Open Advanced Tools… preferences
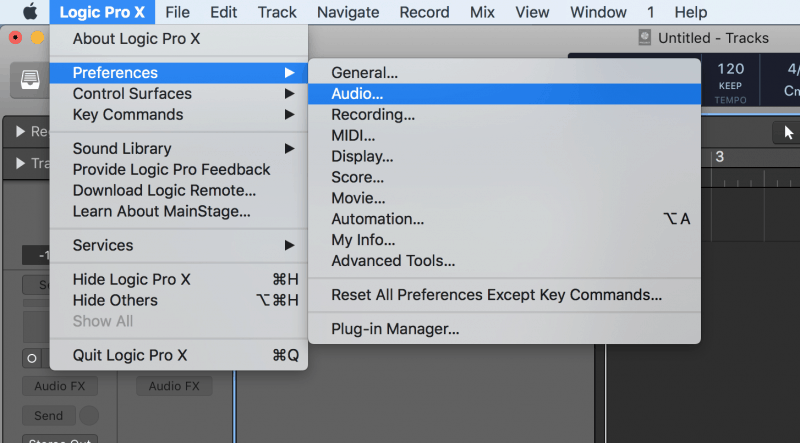This screenshot has height=443, width=800. pyautogui.click(x=504, y=261)
